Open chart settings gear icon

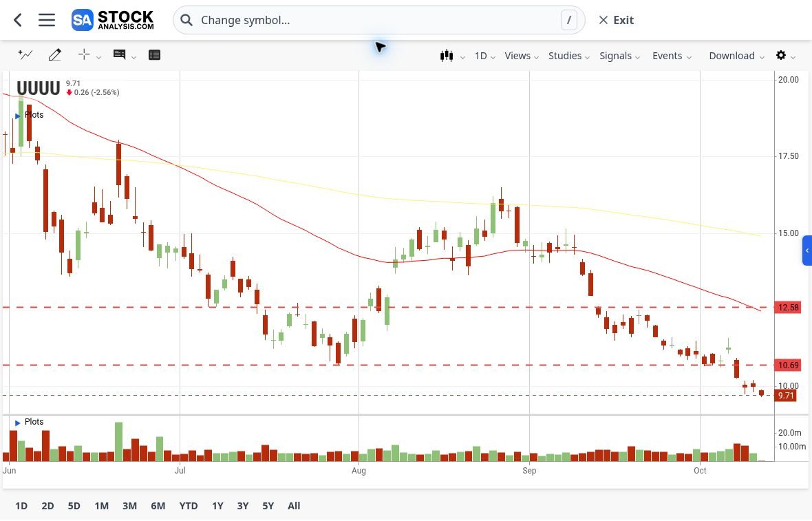[781, 55]
